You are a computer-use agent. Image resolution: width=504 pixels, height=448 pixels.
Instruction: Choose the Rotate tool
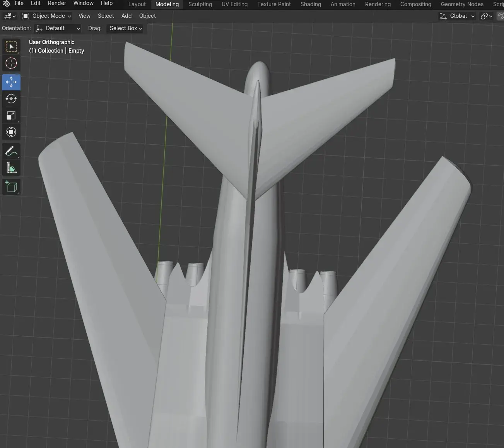coord(11,99)
